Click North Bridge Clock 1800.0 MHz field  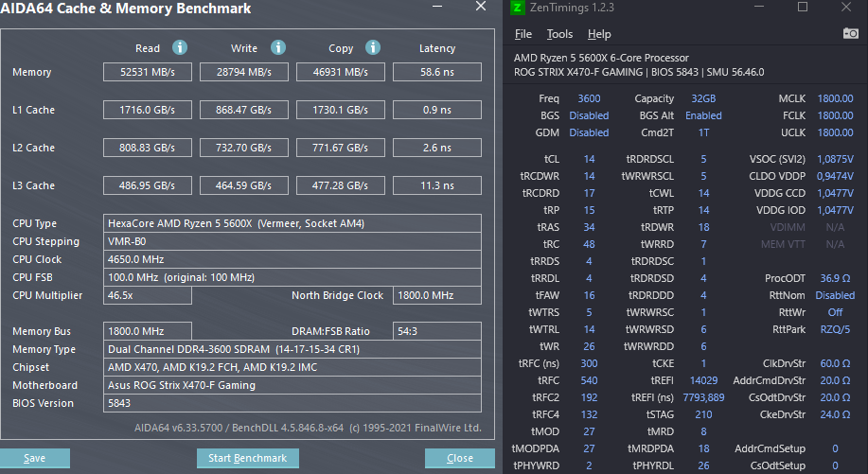point(436,295)
